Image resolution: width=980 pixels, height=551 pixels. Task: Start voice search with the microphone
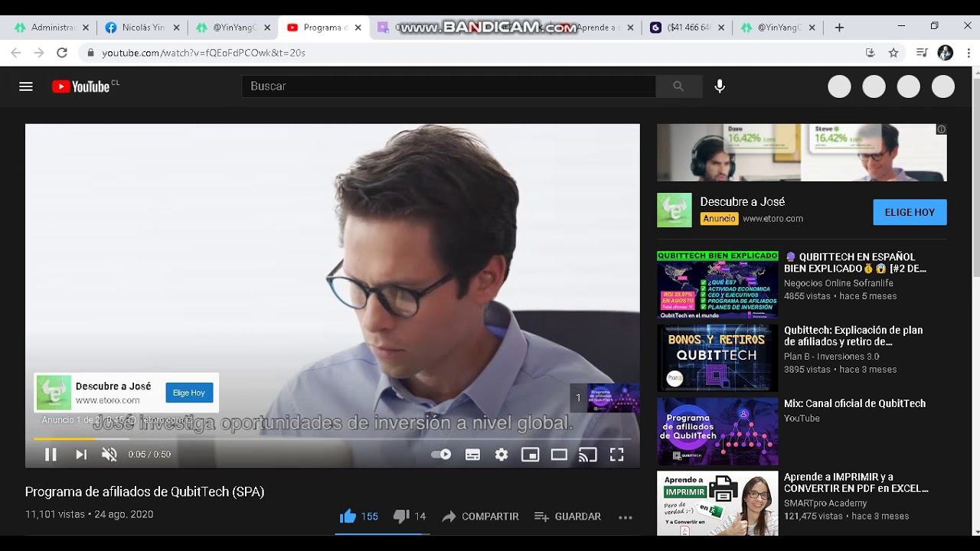click(720, 86)
